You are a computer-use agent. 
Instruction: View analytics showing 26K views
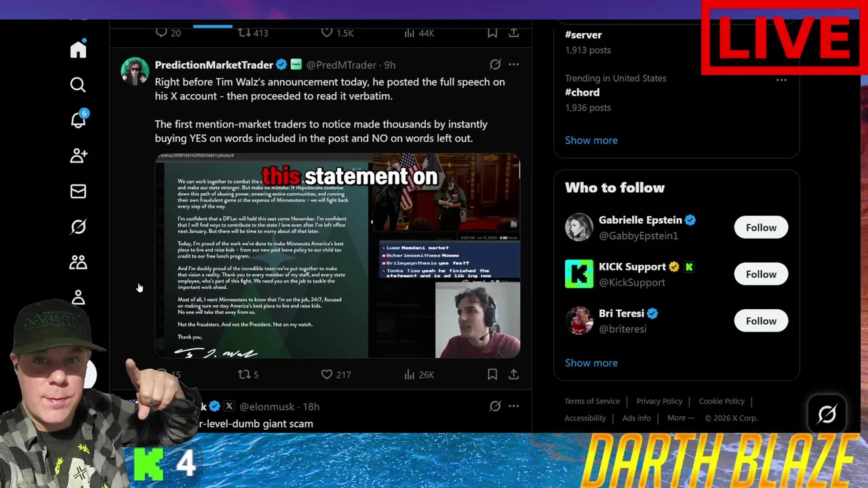click(418, 374)
